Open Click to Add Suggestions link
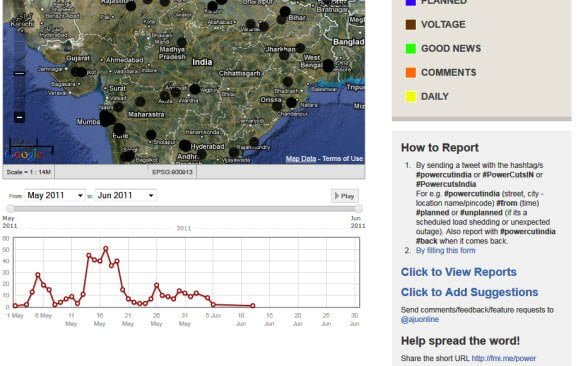This screenshot has width=580, height=366. click(469, 292)
